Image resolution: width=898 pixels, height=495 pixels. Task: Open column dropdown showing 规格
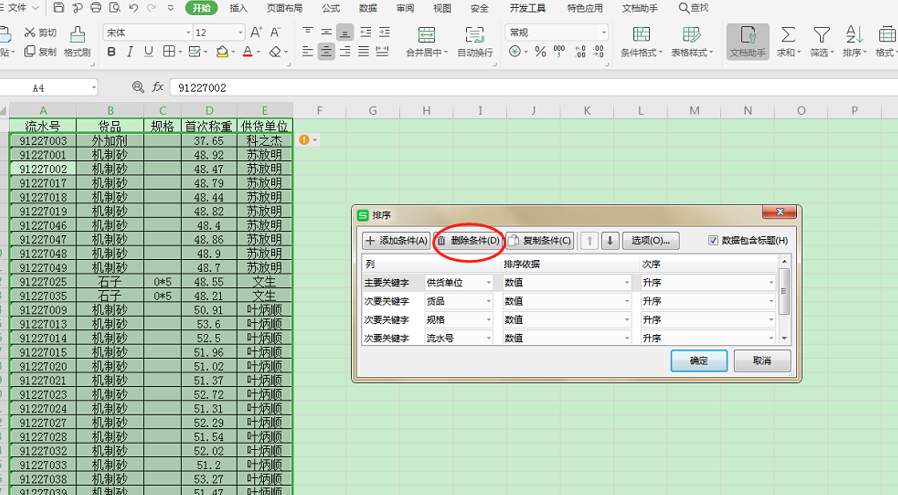pyautogui.click(x=489, y=320)
